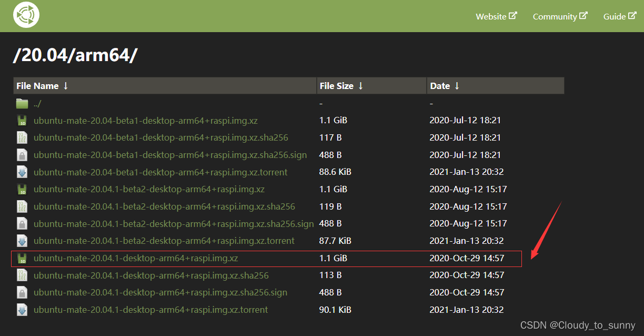Click the 2020-Oct-29 14:57 date of desktop img.xz
The height and width of the screenshot is (336, 644).
click(x=467, y=258)
